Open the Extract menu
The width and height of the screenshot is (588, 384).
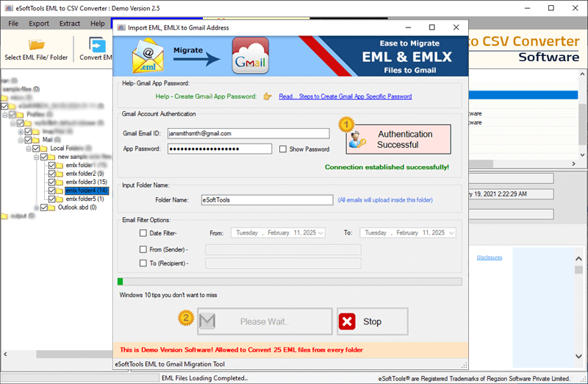[x=70, y=24]
